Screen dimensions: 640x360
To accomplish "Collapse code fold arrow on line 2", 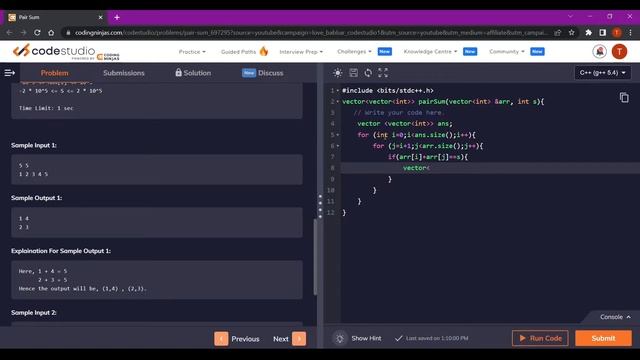I will 338,102.
